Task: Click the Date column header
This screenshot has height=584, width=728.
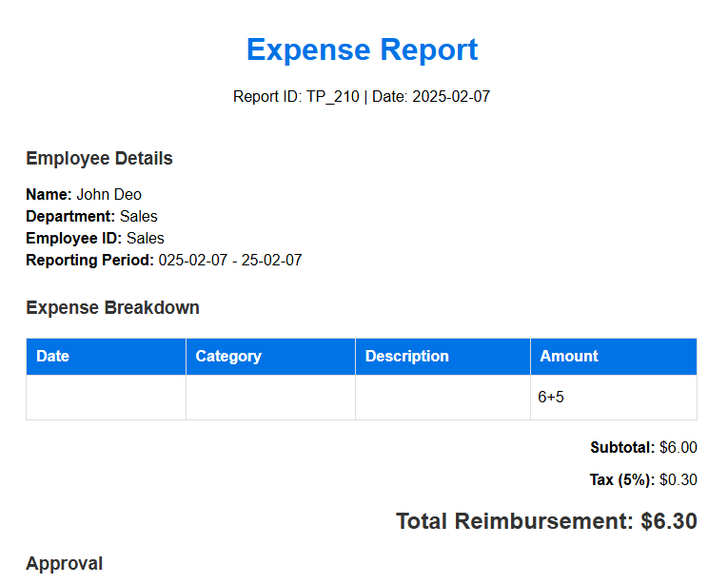Action: (x=107, y=357)
